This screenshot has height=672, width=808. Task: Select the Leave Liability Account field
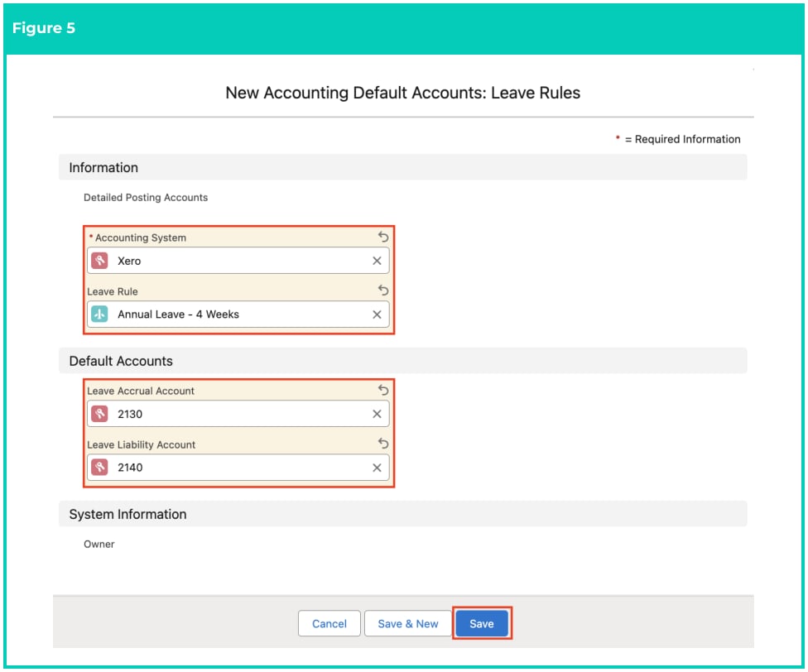[238, 468]
